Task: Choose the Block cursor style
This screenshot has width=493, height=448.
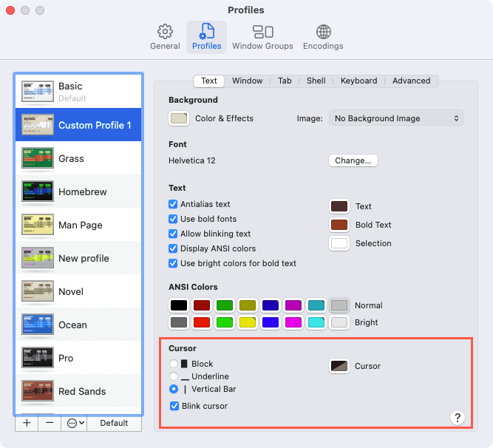Action: pos(174,364)
